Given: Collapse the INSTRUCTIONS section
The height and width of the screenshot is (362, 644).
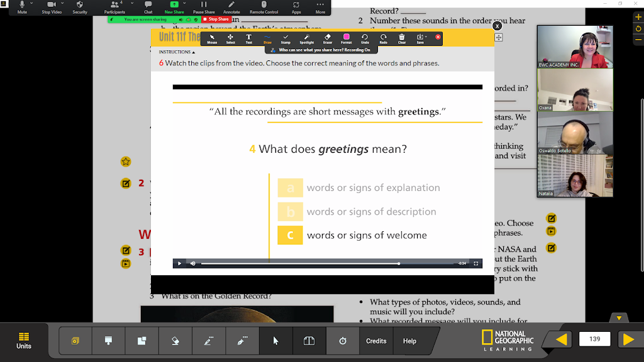Looking at the screenshot, I should coord(177,52).
